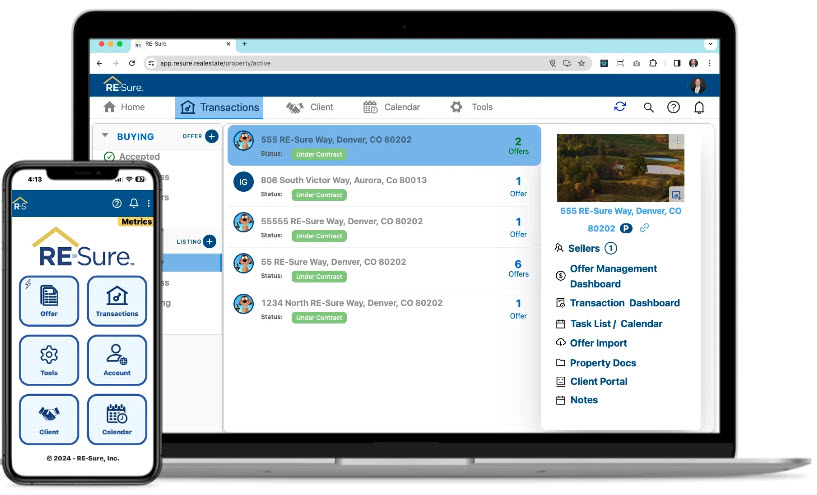Open the property photo's three-dot menu

(677, 142)
